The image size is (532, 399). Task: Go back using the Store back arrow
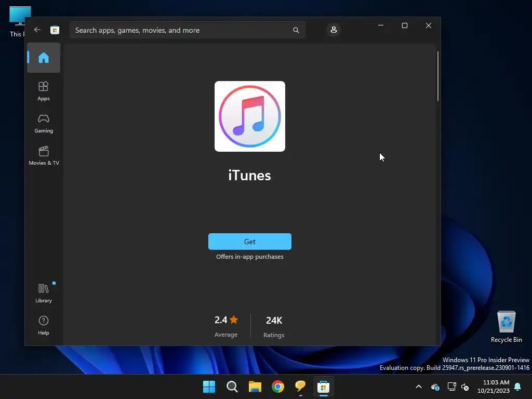tap(37, 30)
